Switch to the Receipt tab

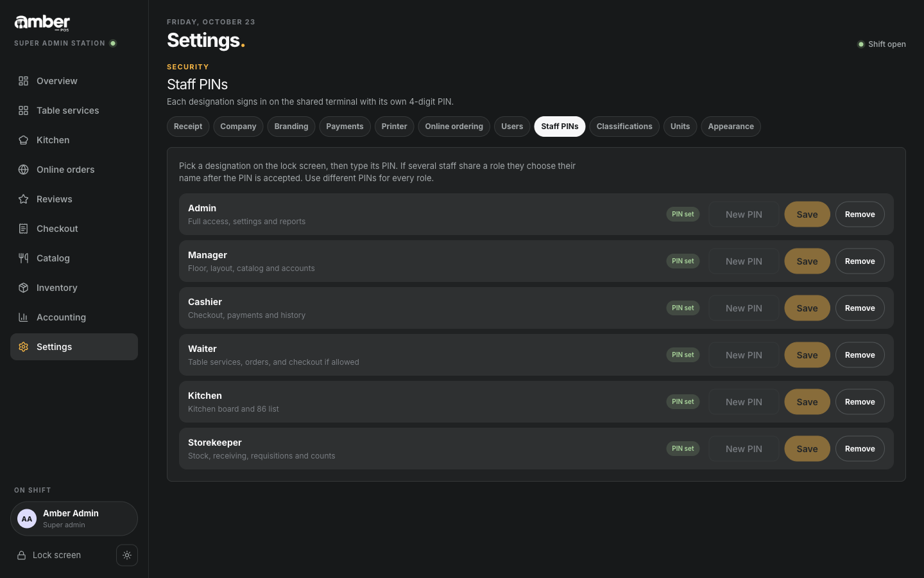tap(188, 127)
